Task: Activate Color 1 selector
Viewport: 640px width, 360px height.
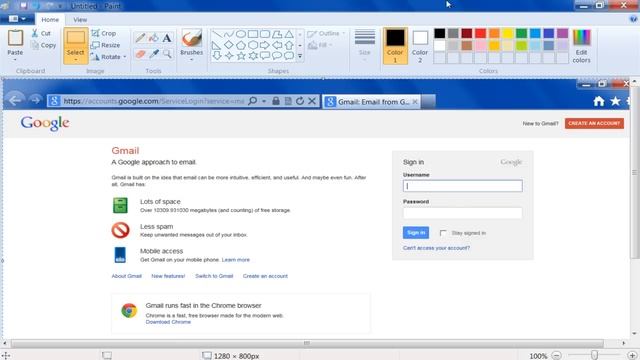Action: [395, 46]
